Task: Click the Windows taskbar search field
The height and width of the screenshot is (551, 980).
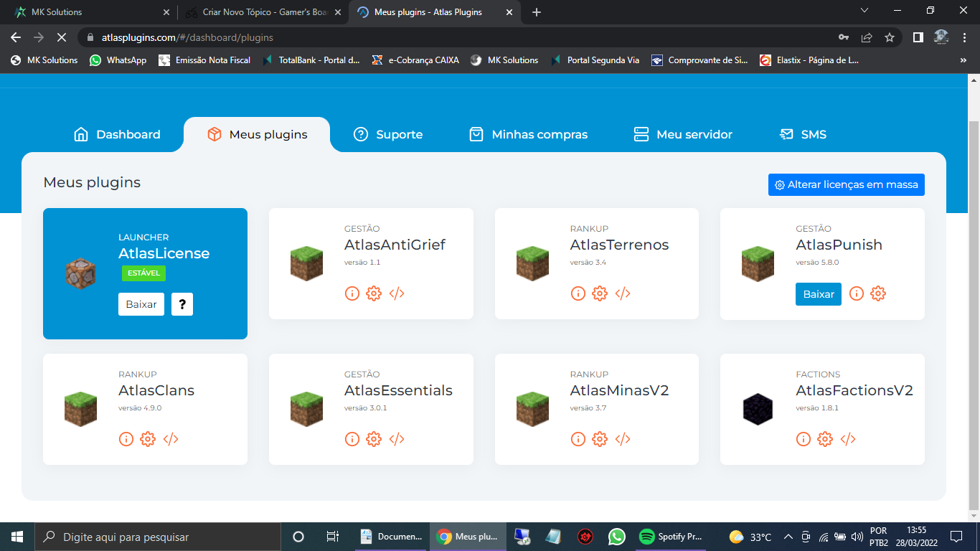Action: pos(158,537)
